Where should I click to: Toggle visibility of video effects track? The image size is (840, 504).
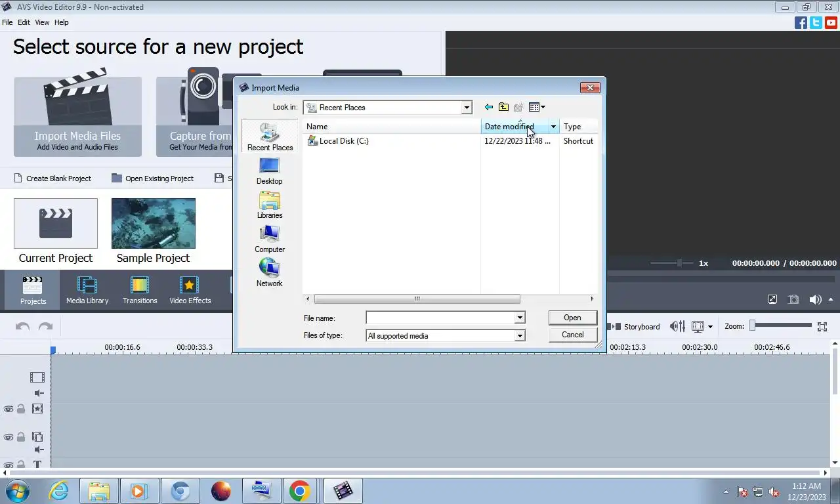point(9,409)
